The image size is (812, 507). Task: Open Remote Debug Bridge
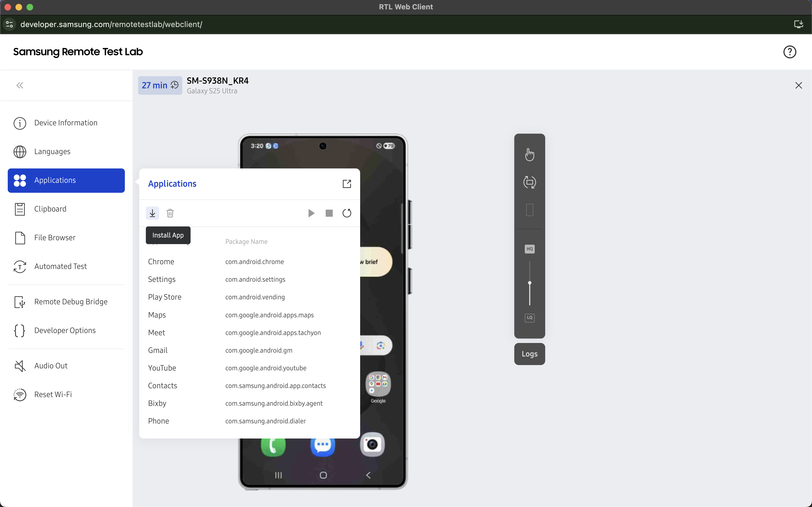click(66, 302)
